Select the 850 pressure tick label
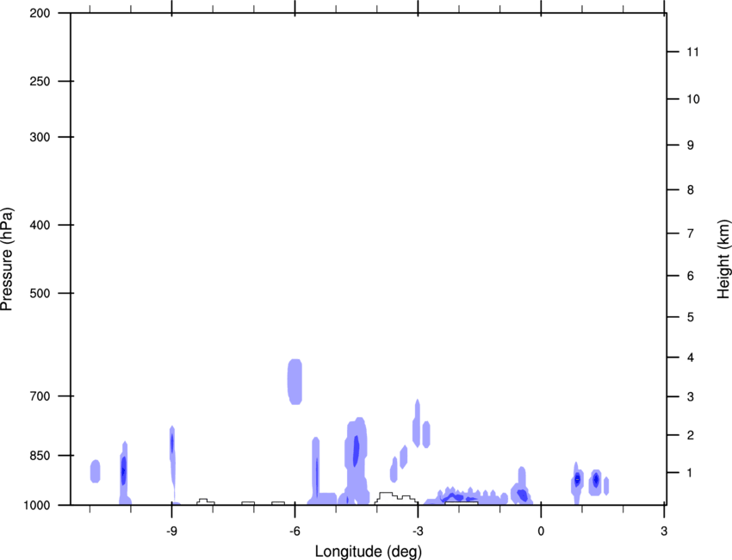The width and height of the screenshot is (732, 560). click(x=40, y=456)
